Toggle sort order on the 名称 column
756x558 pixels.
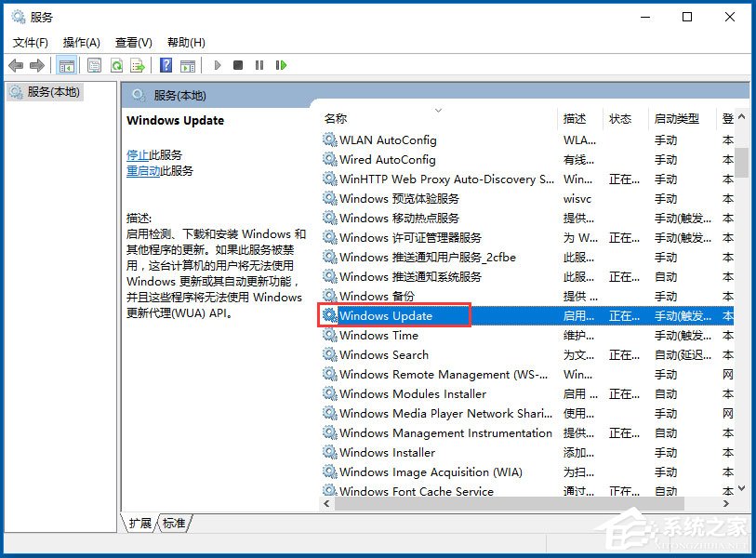click(335, 119)
